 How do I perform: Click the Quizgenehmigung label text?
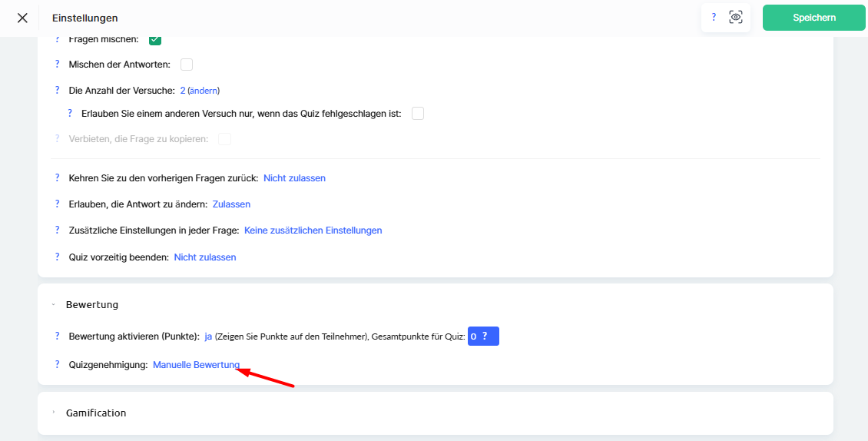(x=108, y=365)
